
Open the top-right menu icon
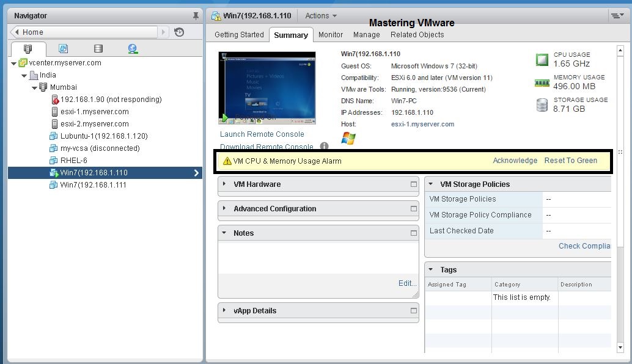point(618,15)
